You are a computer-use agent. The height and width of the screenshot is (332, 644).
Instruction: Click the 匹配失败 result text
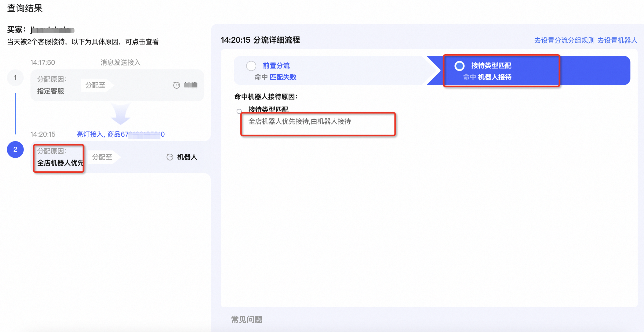pos(283,77)
